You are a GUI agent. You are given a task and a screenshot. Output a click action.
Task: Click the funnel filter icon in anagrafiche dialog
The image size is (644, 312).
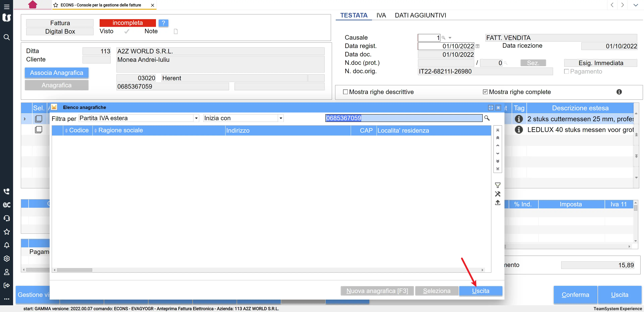pos(497,185)
